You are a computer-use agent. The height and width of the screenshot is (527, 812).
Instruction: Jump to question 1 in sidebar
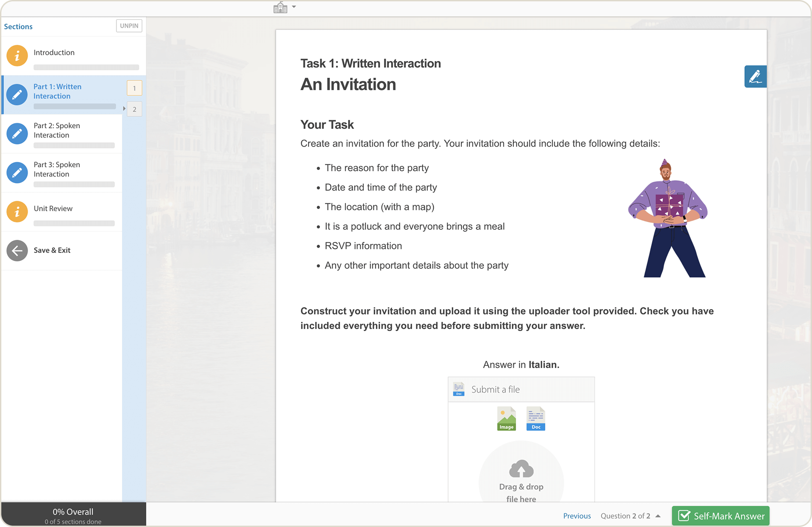coord(134,88)
